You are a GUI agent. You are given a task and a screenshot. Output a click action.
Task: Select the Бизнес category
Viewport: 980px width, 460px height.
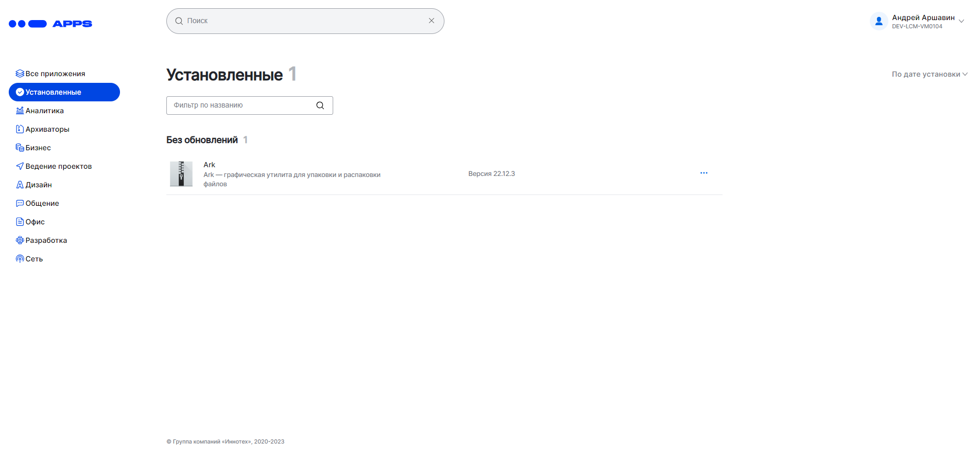point(38,148)
